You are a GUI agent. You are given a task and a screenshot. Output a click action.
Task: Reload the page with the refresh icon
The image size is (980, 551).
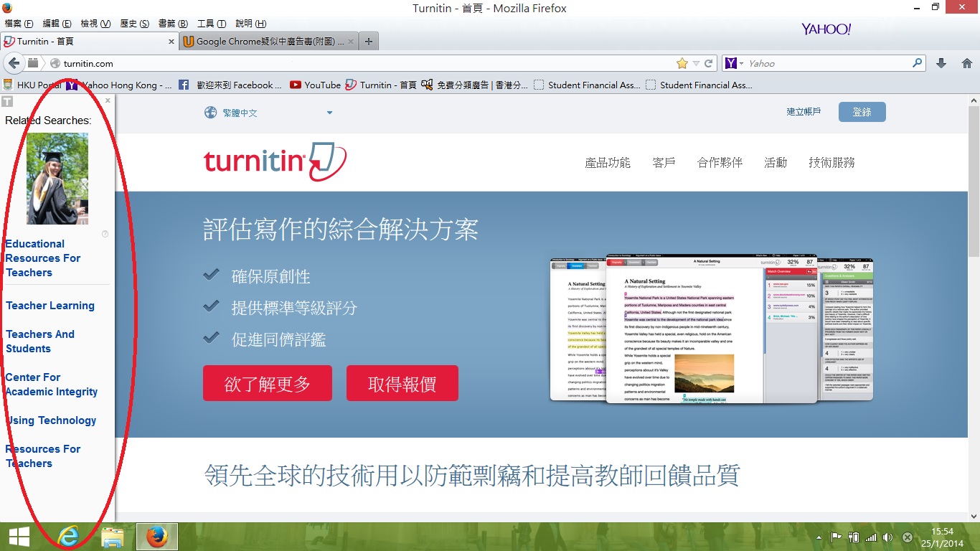(708, 63)
